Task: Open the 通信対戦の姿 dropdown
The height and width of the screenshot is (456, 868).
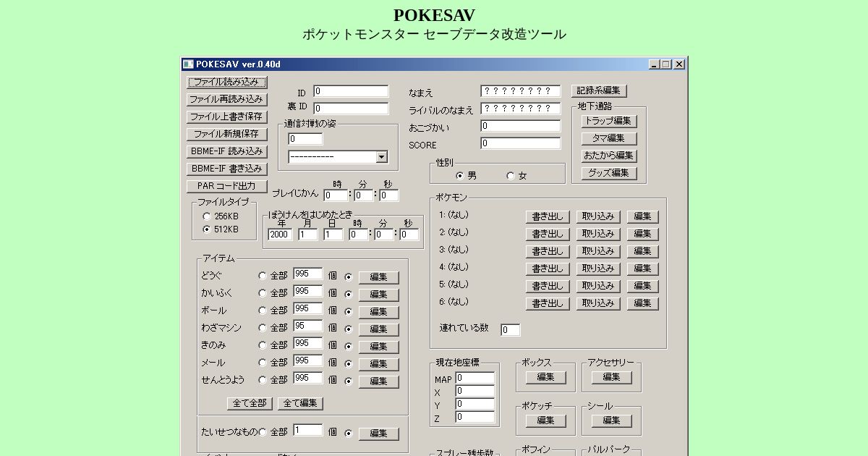Action: [x=381, y=157]
